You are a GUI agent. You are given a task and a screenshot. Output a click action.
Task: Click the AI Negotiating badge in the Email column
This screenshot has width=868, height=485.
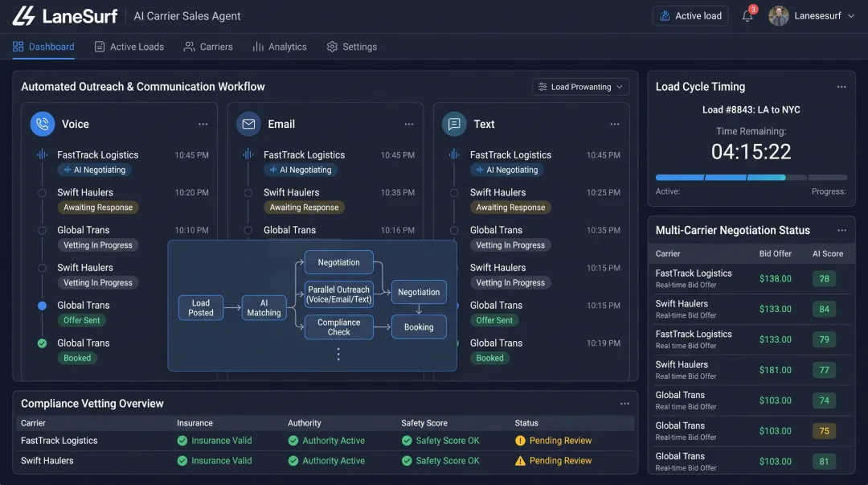(300, 171)
